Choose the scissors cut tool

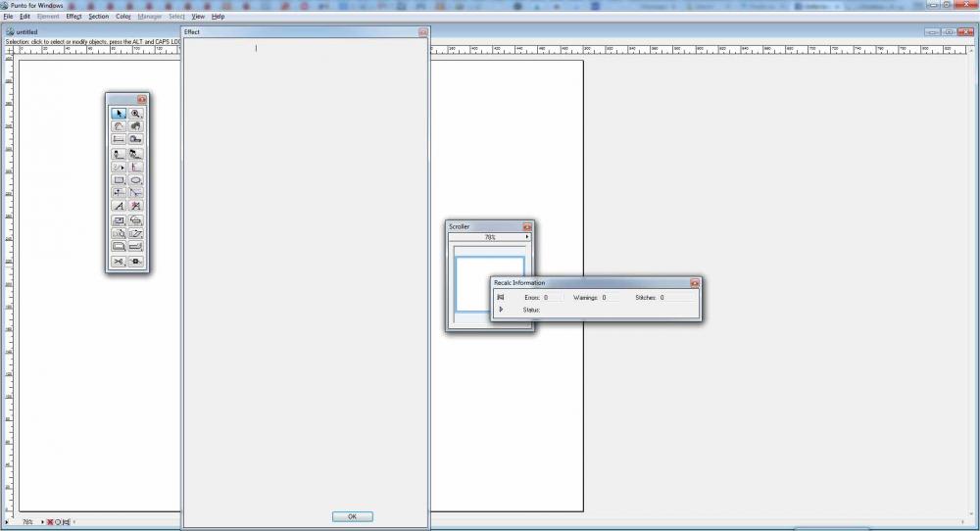pyautogui.click(x=118, y=262)
